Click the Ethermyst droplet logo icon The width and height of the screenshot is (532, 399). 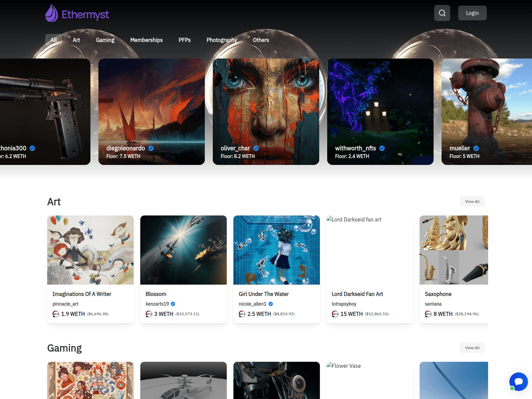click(52, 13)
